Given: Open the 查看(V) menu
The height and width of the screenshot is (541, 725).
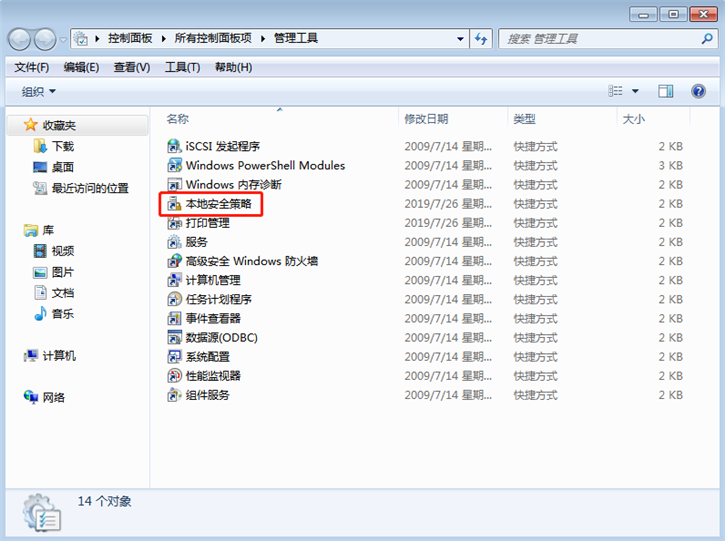Looking at the screenshot, I should pyautogui.click(x=131, y=67).
